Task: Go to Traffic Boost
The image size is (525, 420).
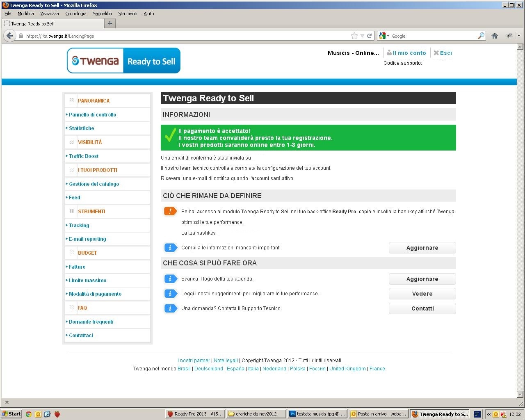Action: click(84, 156)
